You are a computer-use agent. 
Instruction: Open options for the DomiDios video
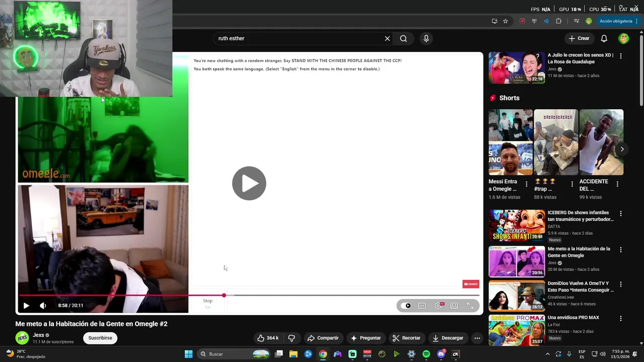click(620, 284)
